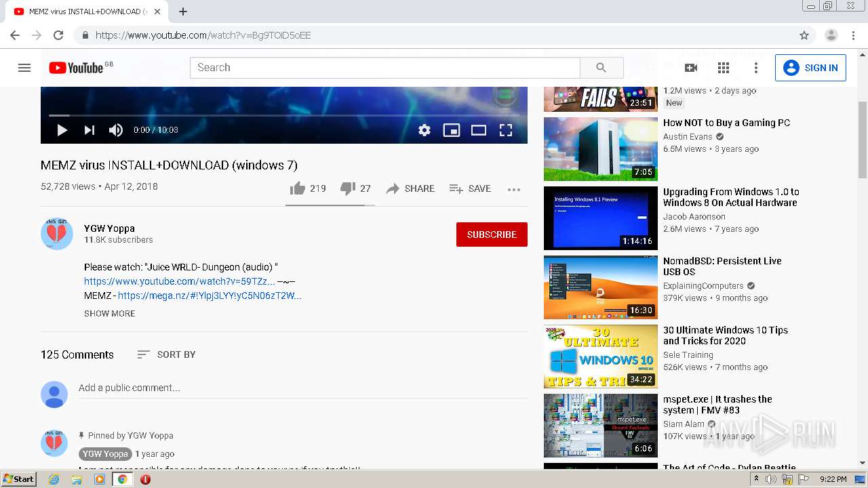This screenshot has width=868, height=488.
Task: Open NomadBSD: Persistent Live USB OS
Action: coord(722,266)
